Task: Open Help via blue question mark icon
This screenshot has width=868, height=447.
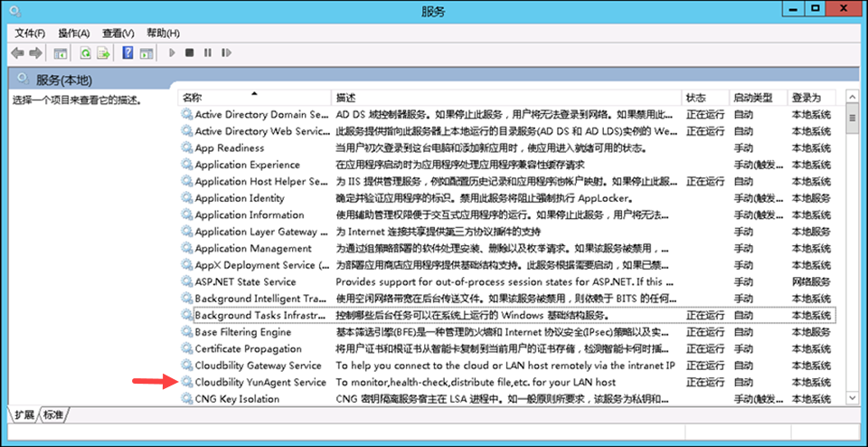Action: (128, 53)
